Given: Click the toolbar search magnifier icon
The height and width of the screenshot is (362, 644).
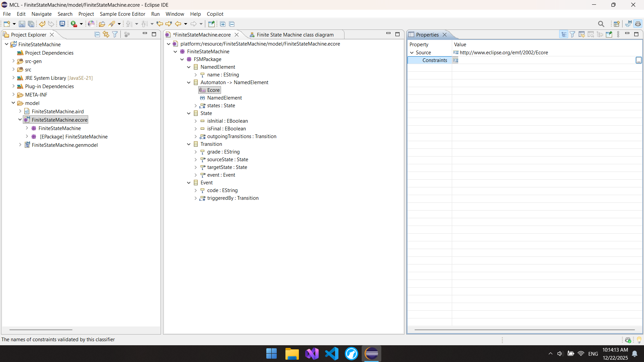Looking at the screenshot, I should tap(601, 24).
